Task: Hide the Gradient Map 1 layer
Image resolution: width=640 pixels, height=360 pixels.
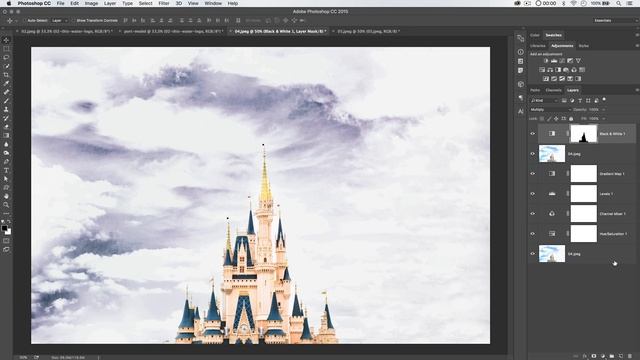Action: point(533,173)
